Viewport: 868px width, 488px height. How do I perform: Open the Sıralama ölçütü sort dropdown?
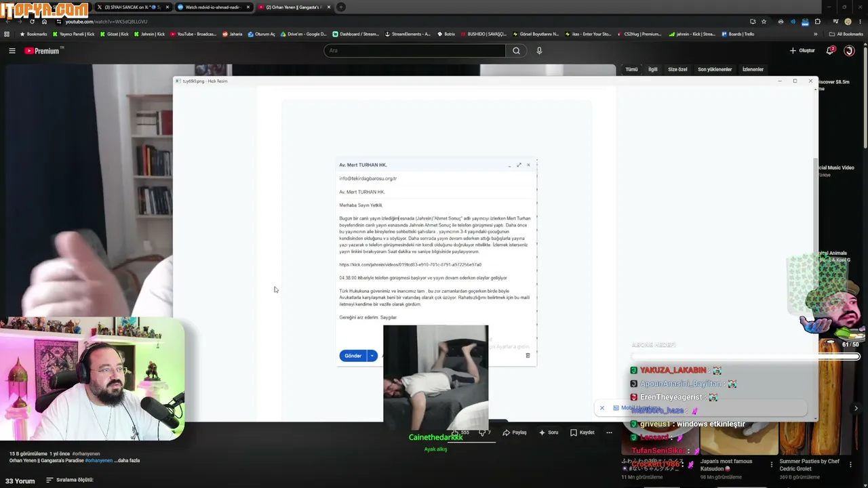pyautogui.click(x=69, y=480)
